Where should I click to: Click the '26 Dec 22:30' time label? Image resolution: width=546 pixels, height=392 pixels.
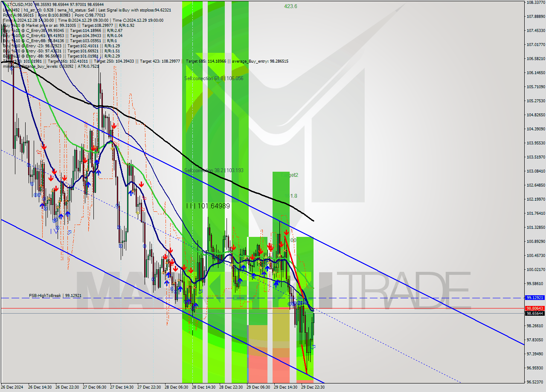pos(67,387)
